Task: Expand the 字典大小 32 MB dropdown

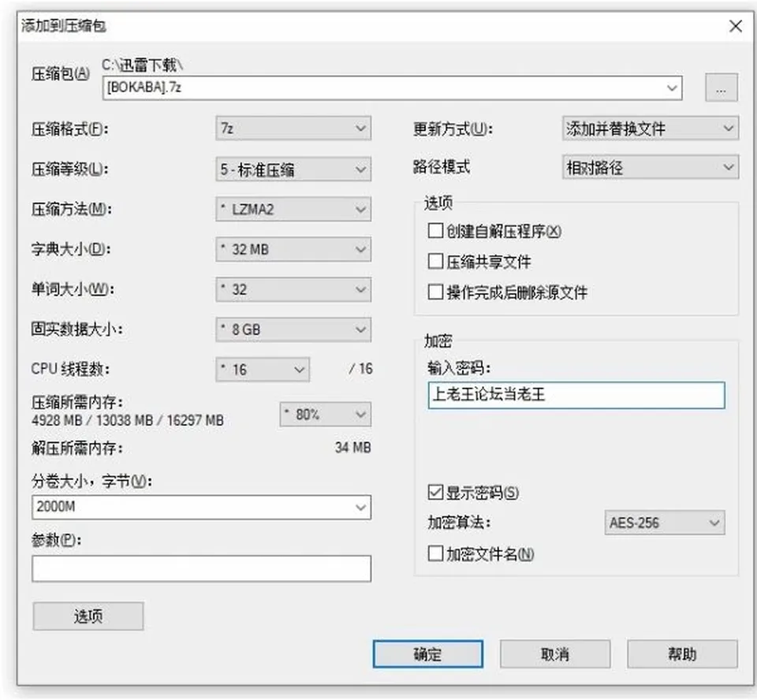Action: pos(293,249)
